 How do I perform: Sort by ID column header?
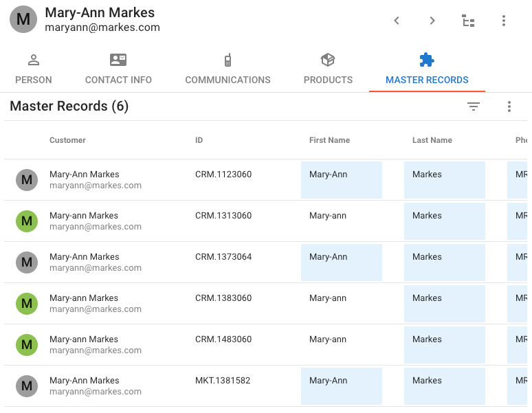click(x=199, y=140)
